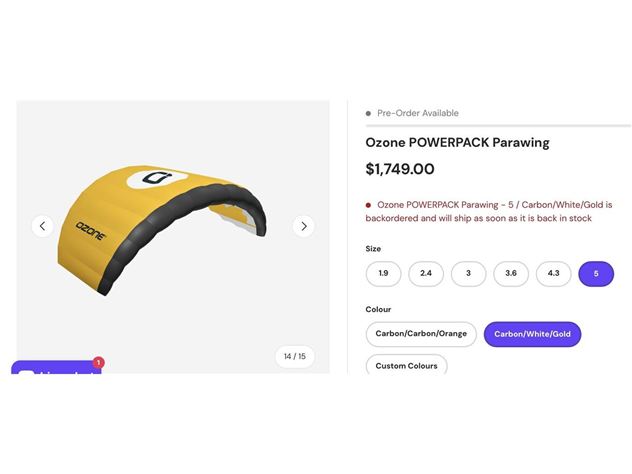Click the red chat notification badge

pos(98,362)
